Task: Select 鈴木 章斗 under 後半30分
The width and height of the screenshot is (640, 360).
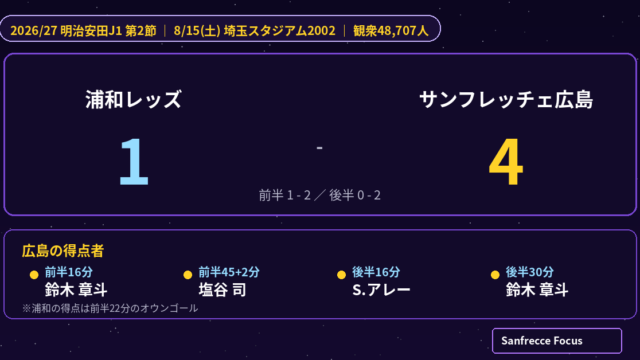Action: [x=537, y=290]
